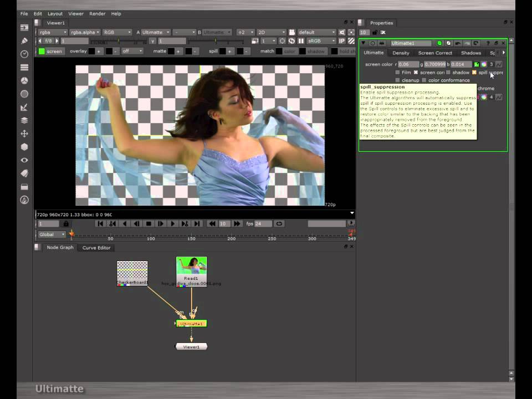Click the green screen color swatch
Viewport: 532px width, 399px height.
click(477, 64)
